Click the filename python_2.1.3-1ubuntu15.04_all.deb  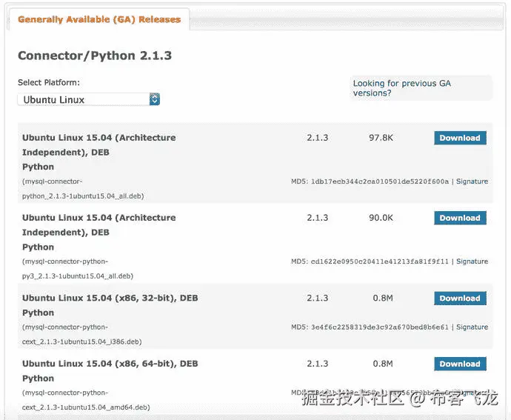click(x=83, y=196)
